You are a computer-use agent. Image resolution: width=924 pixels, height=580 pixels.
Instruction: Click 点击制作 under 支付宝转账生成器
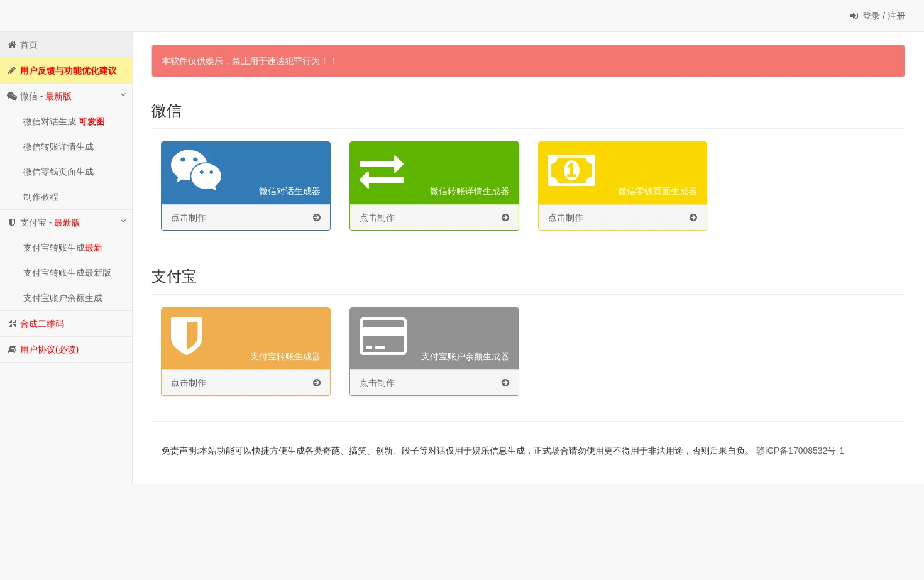pyautogui.click(x=189, y=383)
